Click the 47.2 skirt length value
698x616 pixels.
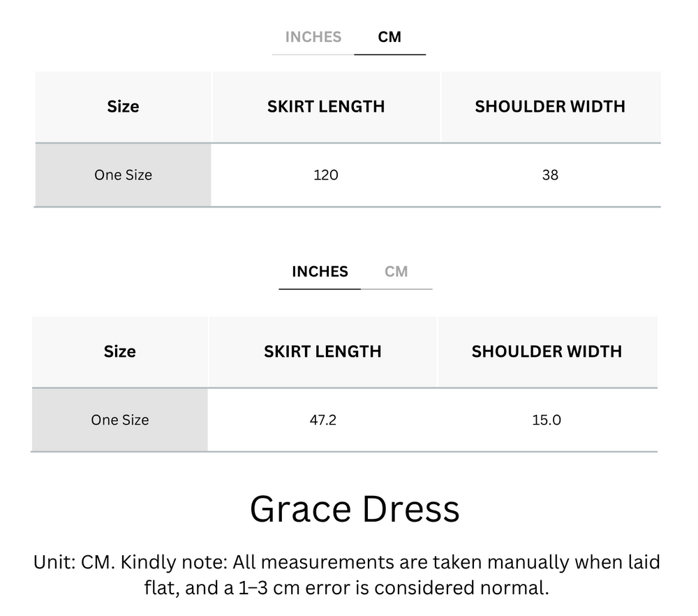tap(323, 420)
